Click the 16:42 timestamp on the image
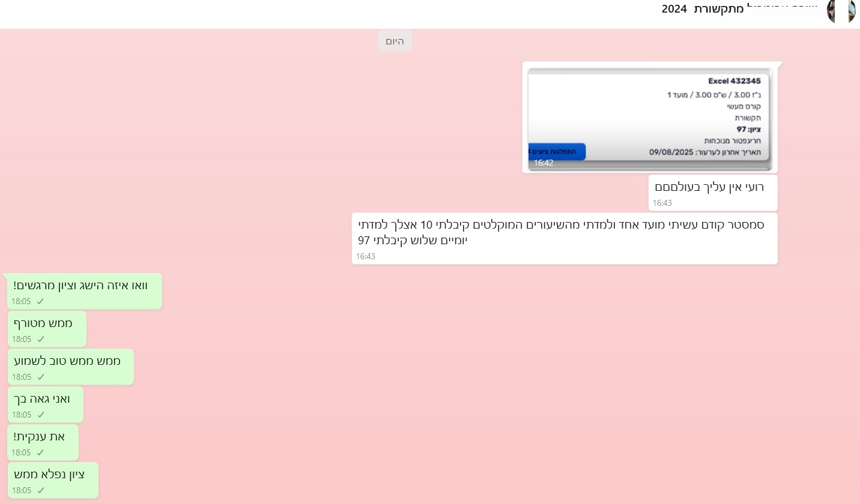The image size is (860, 504). (544, 163)
